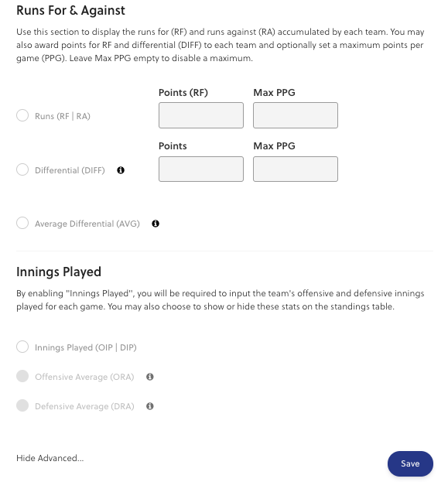Screen dimensions: 448x482
Task: Click Max PPG field for Runs row
Action: [x=296, y=115]
